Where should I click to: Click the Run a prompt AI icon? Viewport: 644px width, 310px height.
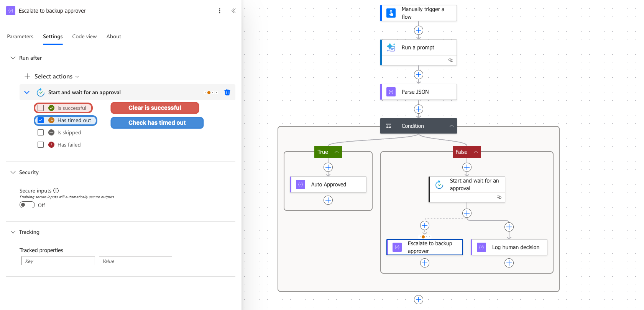pos(391,47)
